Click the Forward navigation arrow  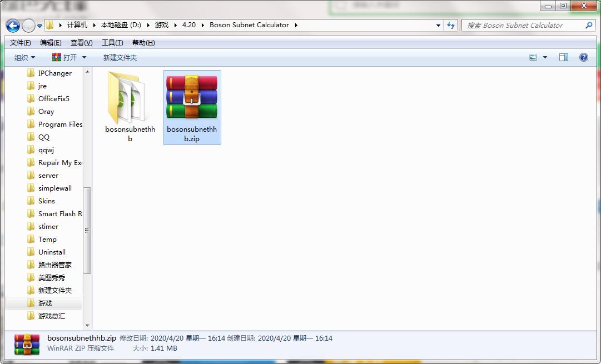pyautogui.click(x=28, y=26)
